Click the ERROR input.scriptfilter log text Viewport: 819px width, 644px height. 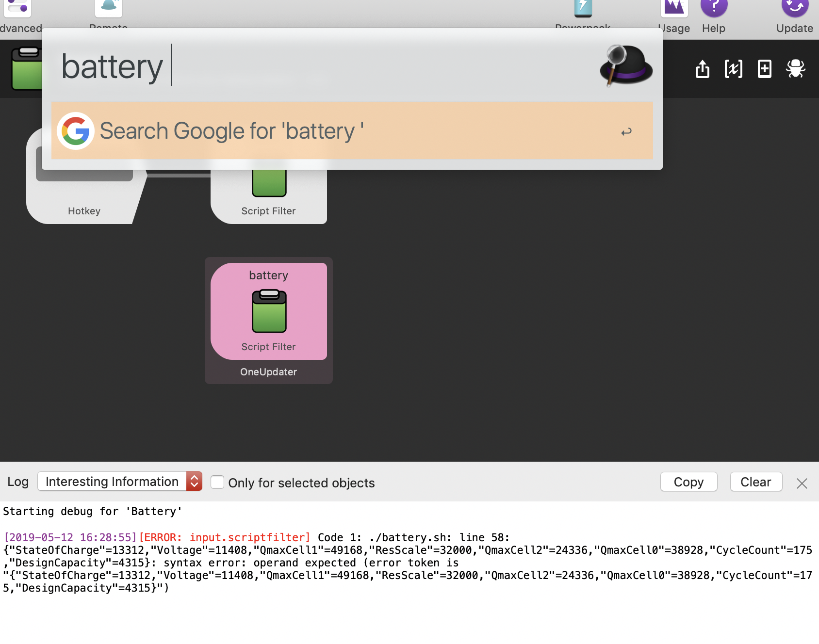click(x=225, y=537)
